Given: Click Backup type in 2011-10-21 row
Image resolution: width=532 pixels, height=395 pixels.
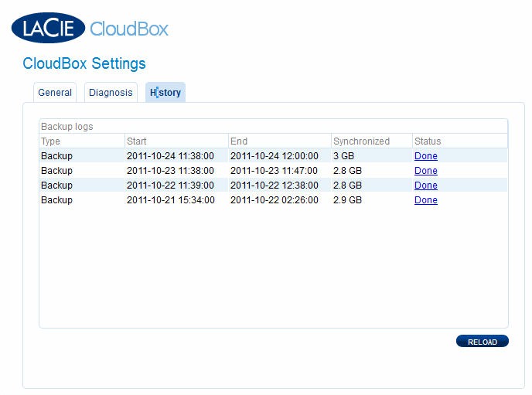Looking at the screenshot, I should tap(56, 200).
